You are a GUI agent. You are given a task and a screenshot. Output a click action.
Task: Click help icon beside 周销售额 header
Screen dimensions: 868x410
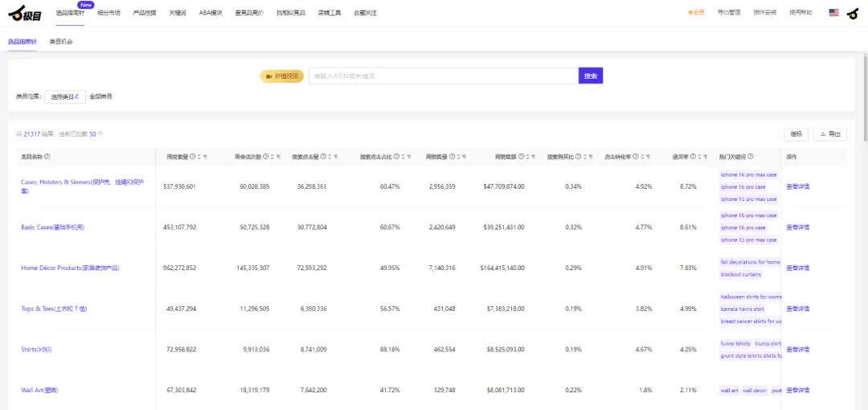click(x=521, y=157)
